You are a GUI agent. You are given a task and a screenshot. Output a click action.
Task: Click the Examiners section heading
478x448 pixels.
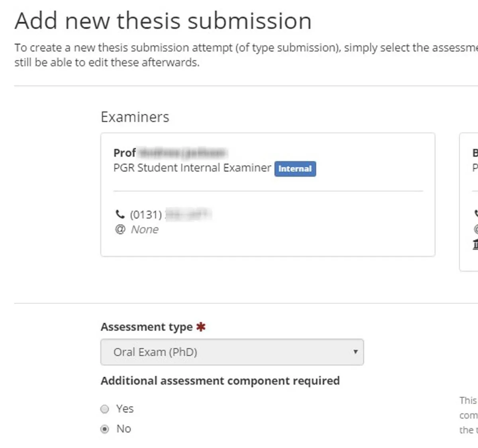[x=135, y=117]
